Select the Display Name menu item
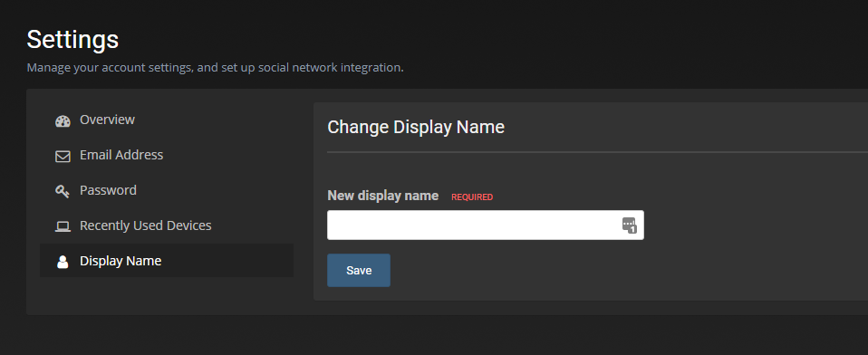 166,261
